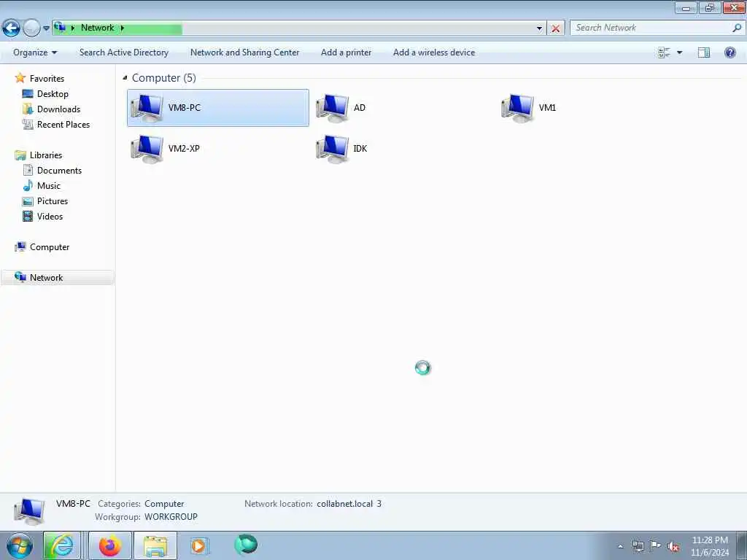Launch Internet Explorer from taskbar
Image resolution: width=747 pixels, height=560 pixels.
point(62,545)
